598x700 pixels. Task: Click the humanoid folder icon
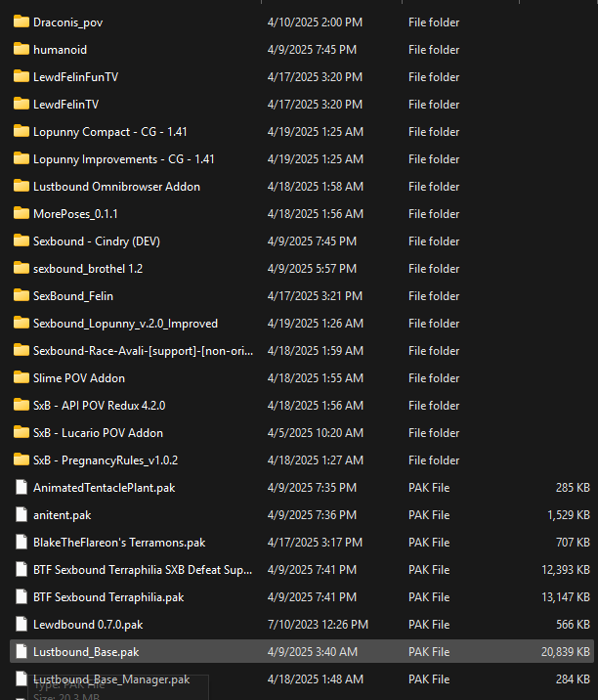click(x=21, y=49)
